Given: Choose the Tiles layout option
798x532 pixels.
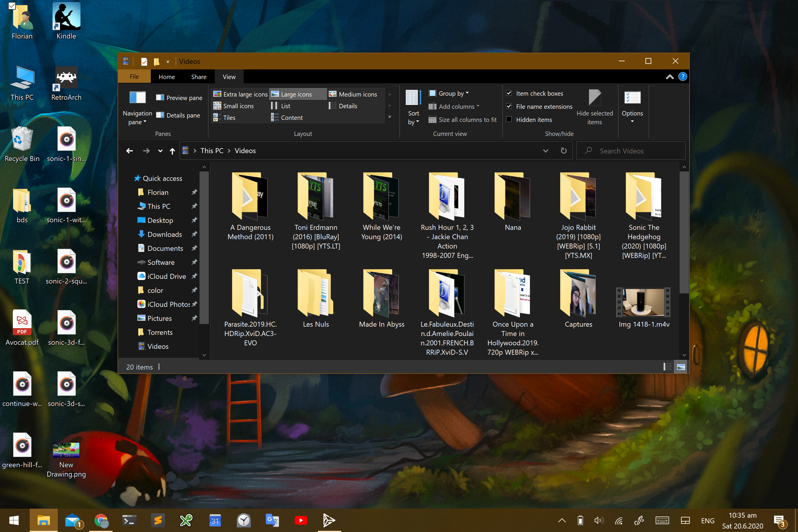Looking at the screenshot, I should click(224, 118).
